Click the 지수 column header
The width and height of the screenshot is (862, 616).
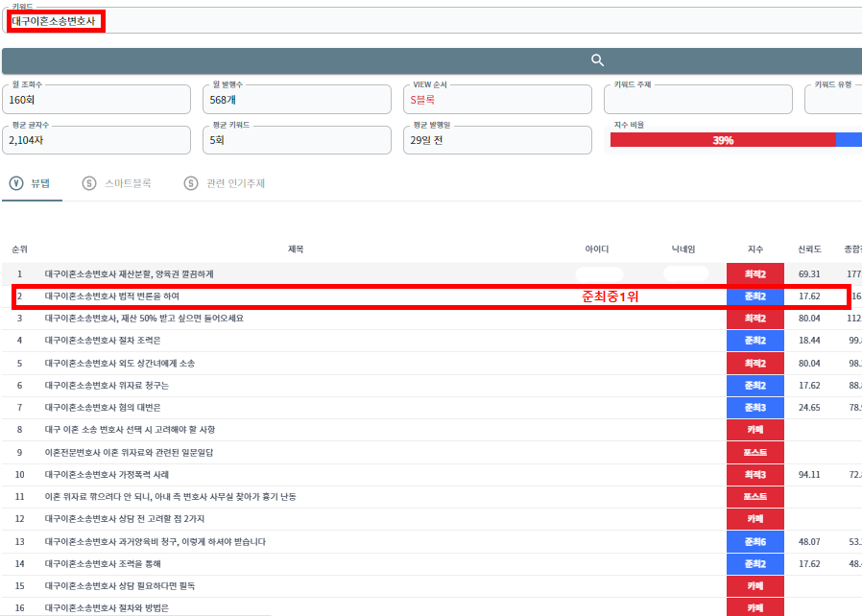pos(754,249)
